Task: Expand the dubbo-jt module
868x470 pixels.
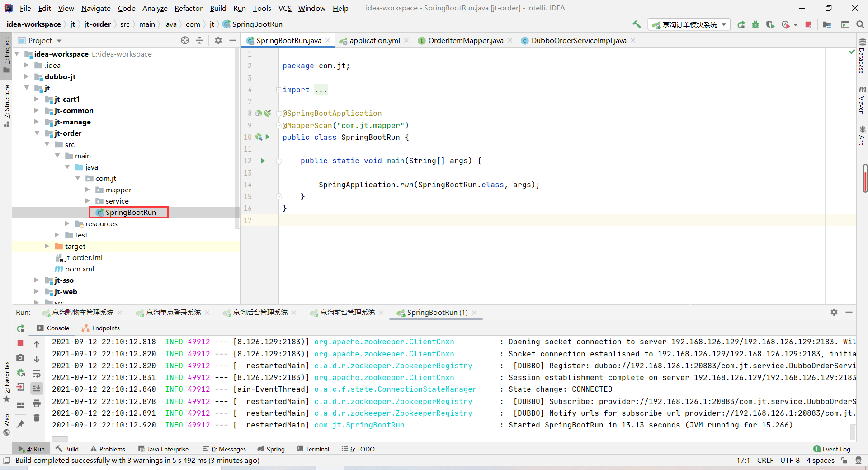Action: click(x=27, y=76)
